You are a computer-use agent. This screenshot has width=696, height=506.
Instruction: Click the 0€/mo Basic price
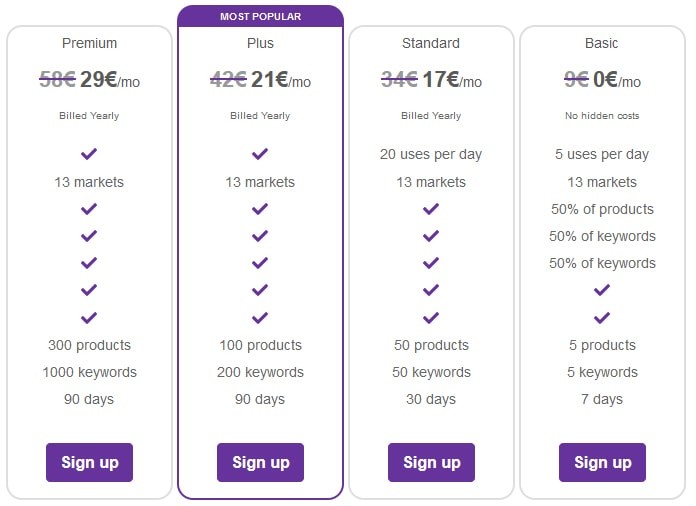click(617, 80)
